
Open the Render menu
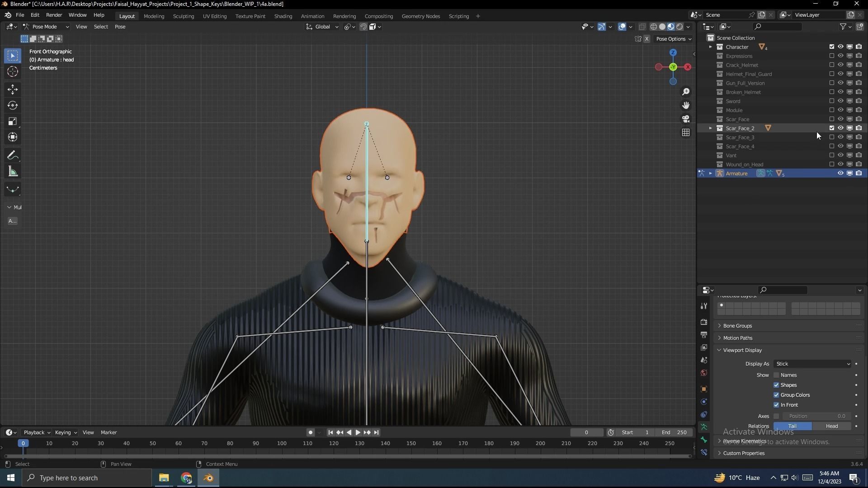[x=54, y=15]
